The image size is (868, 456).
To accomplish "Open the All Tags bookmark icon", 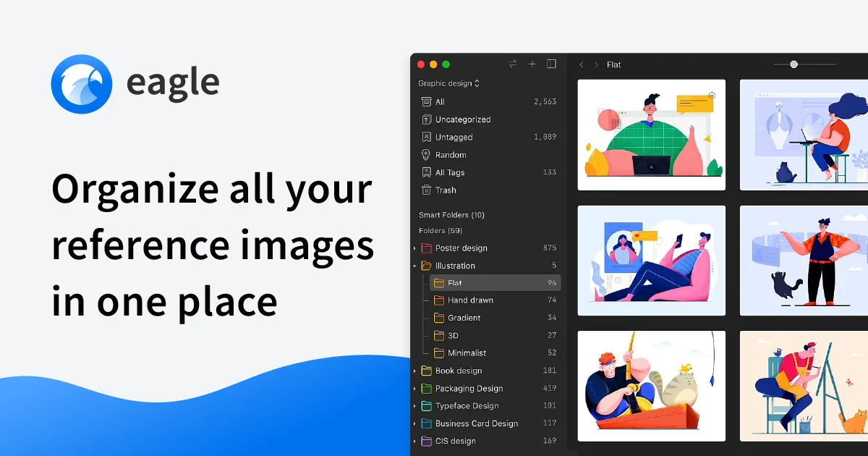I will point(427,172).
